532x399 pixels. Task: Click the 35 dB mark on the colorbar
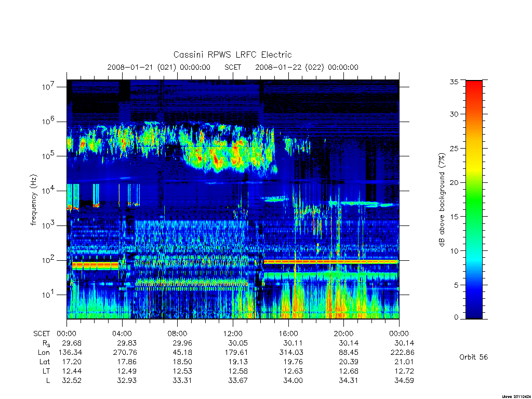pyautogui.click(x=454, y=82)
